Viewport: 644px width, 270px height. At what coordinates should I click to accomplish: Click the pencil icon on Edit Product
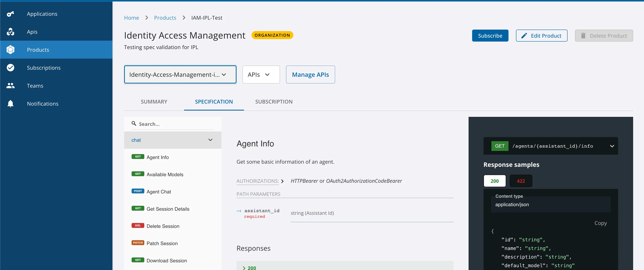click(x=524, y=36)
